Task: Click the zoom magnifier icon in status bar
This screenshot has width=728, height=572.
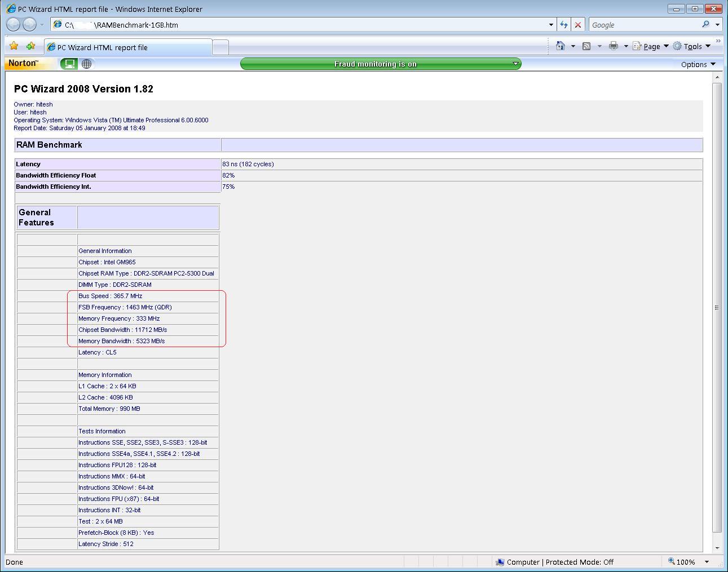Action: [671, 561]
